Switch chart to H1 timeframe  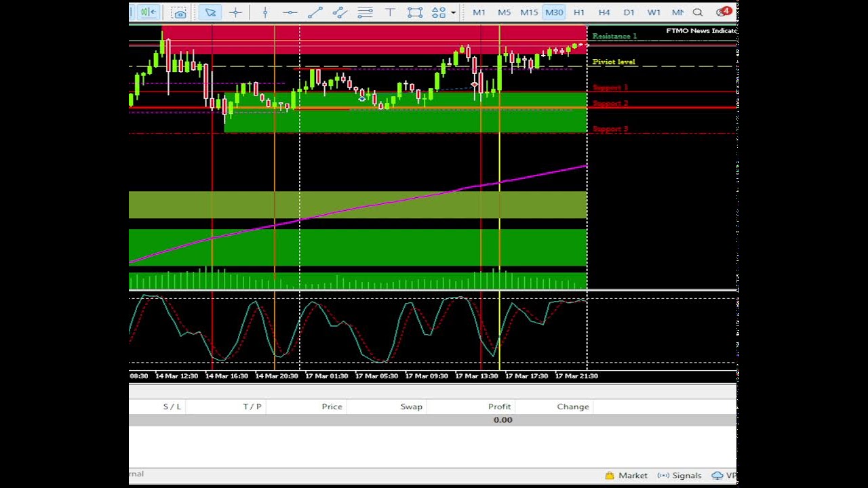[x=579, y=12]
